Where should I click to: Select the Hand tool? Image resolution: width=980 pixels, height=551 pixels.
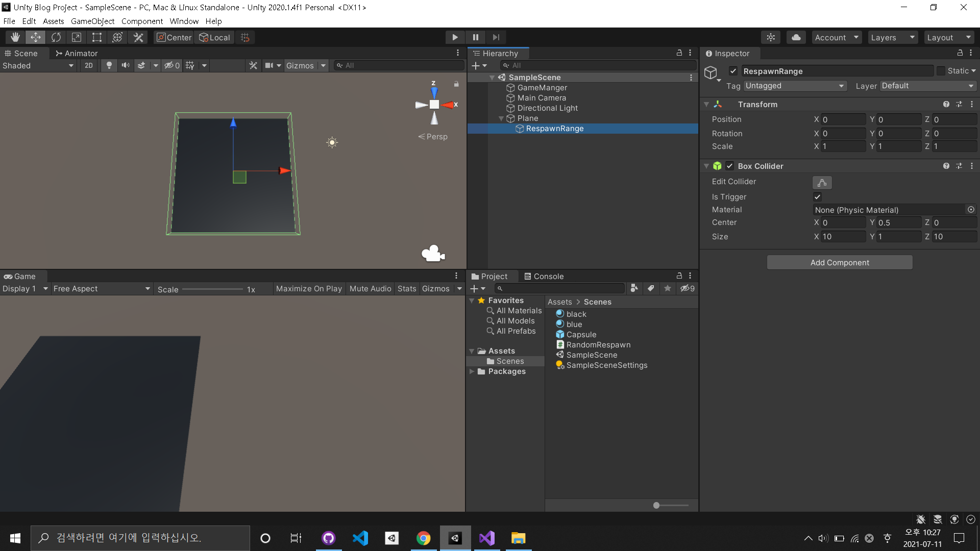[x=15, y=37]
